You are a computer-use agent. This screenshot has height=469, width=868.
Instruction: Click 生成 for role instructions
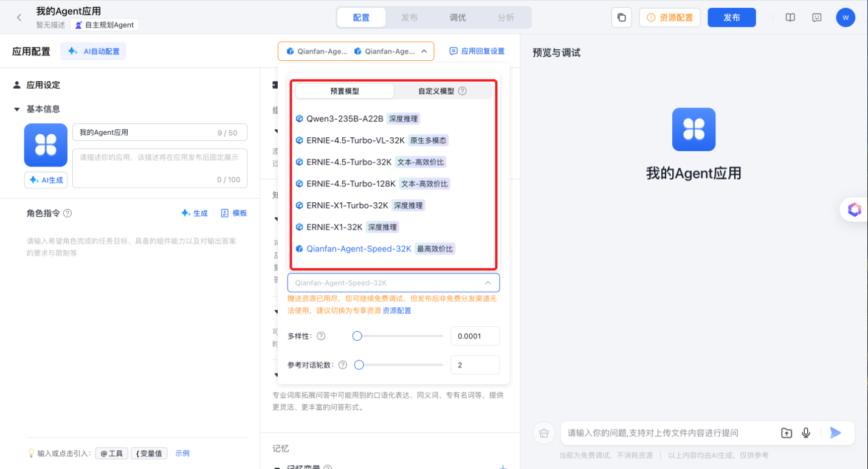pos(195,213)
